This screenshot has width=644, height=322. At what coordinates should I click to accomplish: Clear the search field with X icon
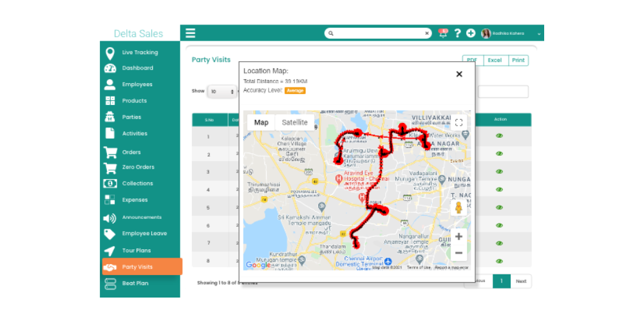pyautogui.click(x=427, y=33)
